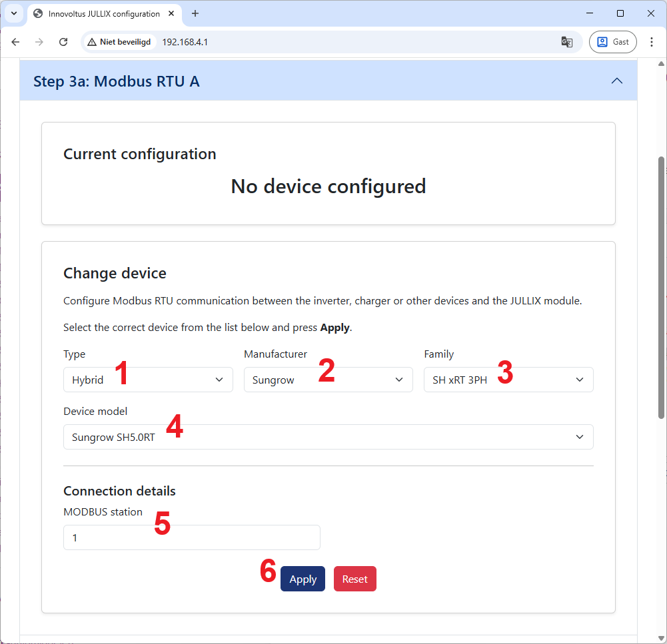The height and width of the screenshot is (644, 667).
Task: Open a new browser tab
Action: click(195, 13)
